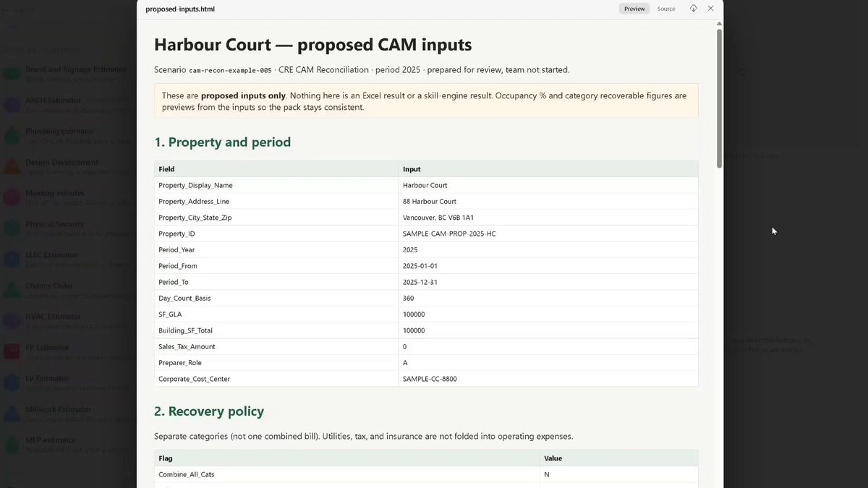
Task: Switch to the Preview tab
Action: click(634, 9)
